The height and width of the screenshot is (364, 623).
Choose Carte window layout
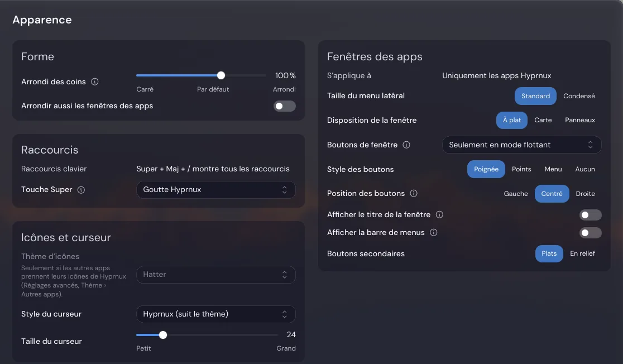[x=543, y=120]
